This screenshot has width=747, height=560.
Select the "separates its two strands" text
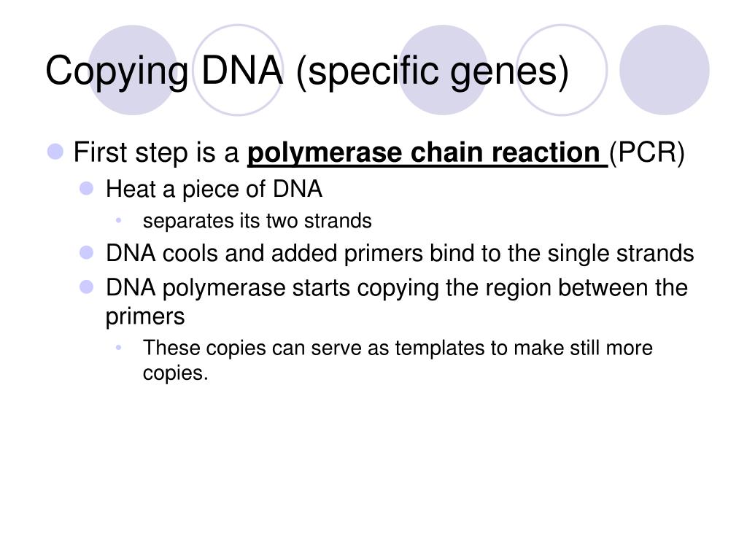[x=258, y=221]
